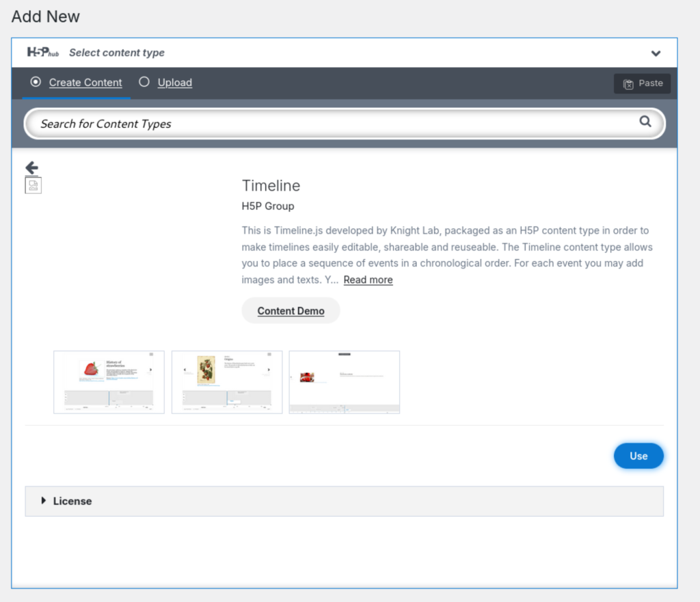Collapse hub panel with header chevron
Viewport: 700px width, 602px height.
click(x=656, y=53)
